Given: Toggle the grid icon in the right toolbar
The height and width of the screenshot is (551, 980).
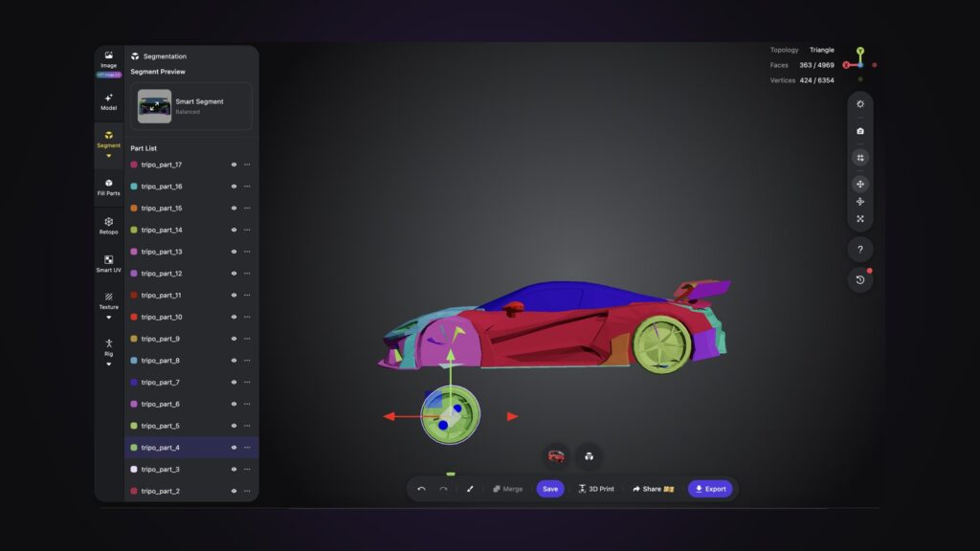Looking at the screenshot, I should [860, 158].
